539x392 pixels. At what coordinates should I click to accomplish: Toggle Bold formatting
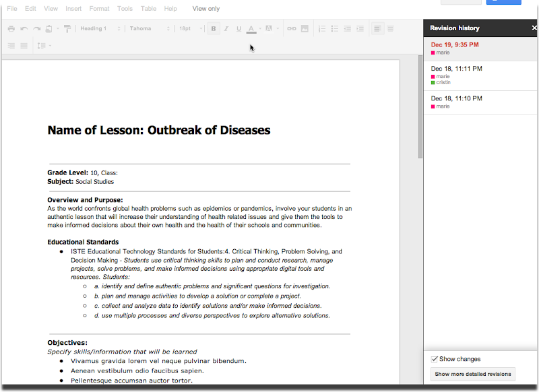pos(214,28)
